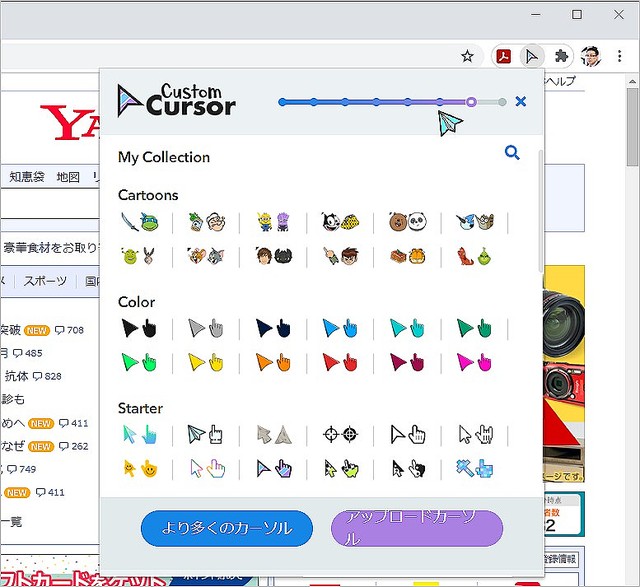640x587 pixels.
Task: Select the Regular Show Mordecai cursor pack
Action: 475,222
